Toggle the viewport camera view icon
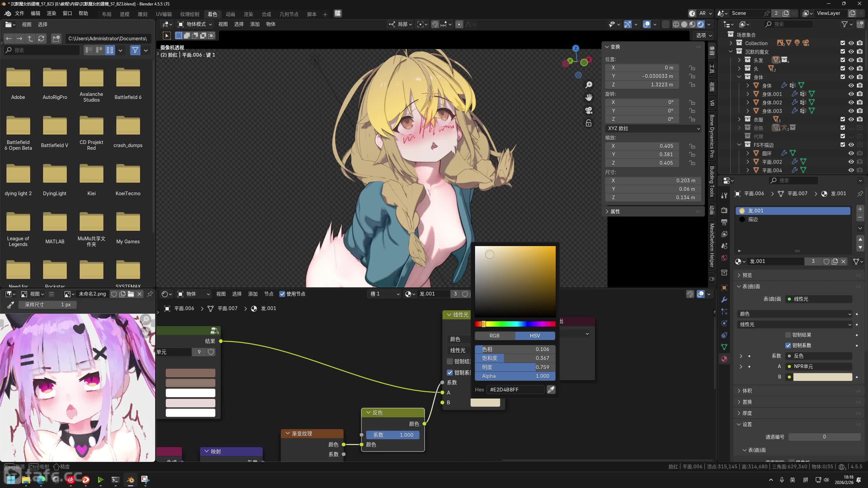Viewport: 868px width, 488px height. point(589,110)
